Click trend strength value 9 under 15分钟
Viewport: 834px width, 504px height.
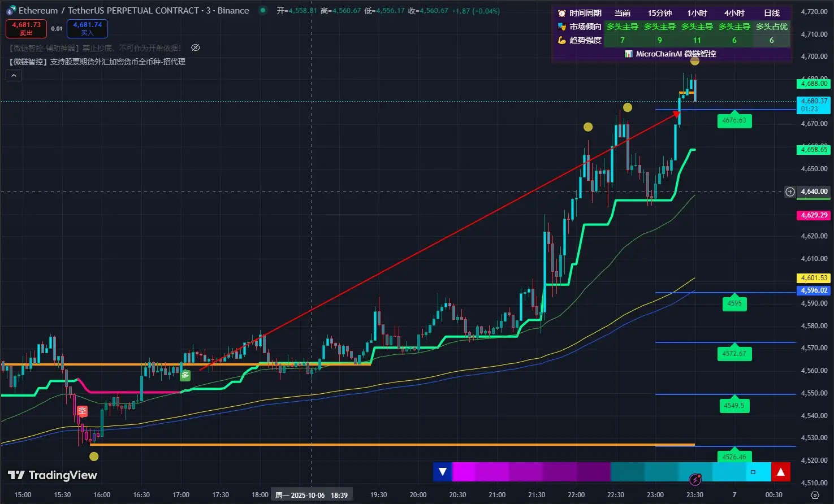660,40
